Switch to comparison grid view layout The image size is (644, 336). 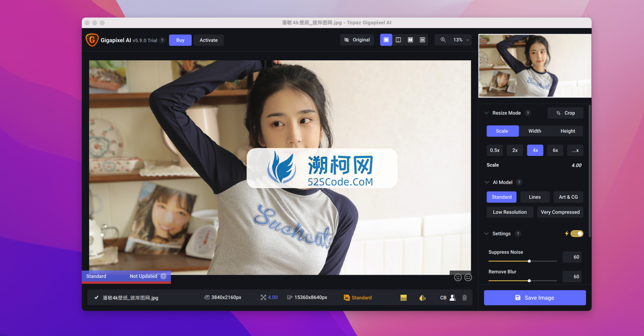tap(422, 40)
